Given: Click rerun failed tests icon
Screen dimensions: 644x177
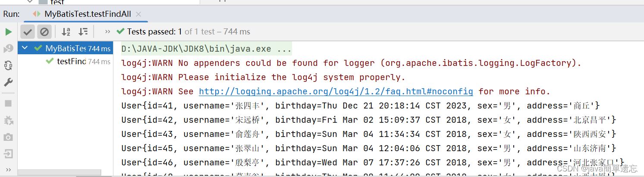Looking at the screenshot, I should pos(8,49).
